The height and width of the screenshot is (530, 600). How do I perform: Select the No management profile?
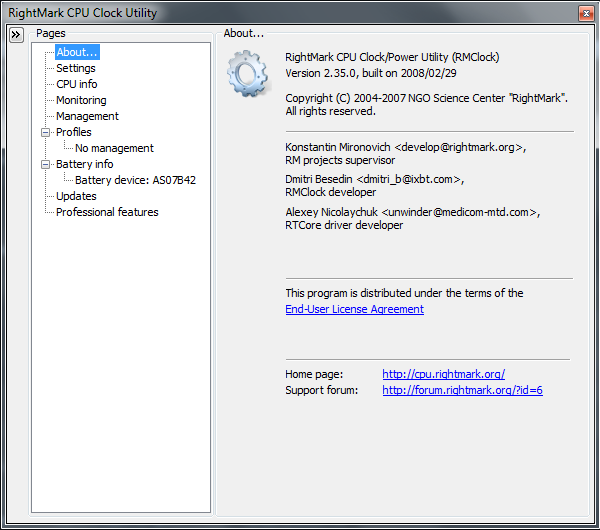[x=114, y=148]
